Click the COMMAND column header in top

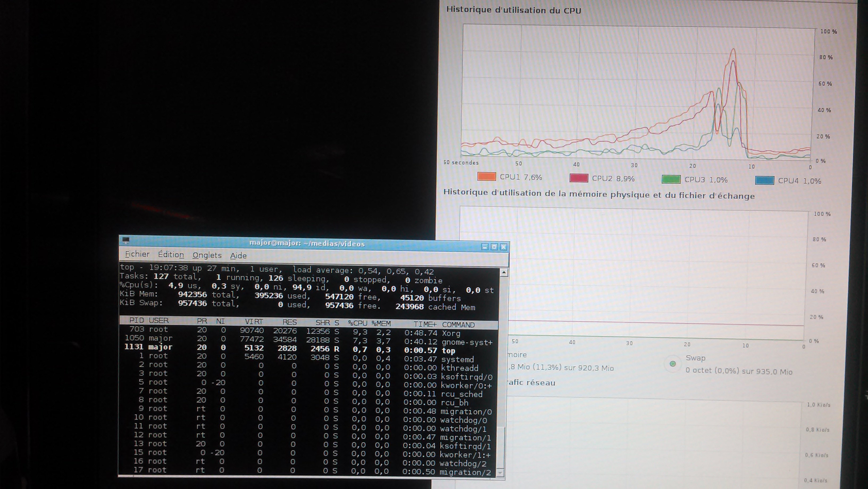tap(458, 325)
